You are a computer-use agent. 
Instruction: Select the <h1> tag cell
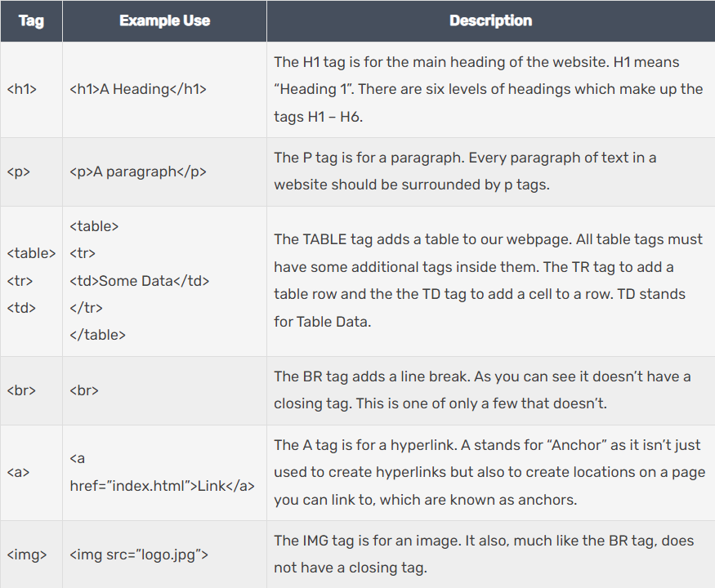click(22, 90)
